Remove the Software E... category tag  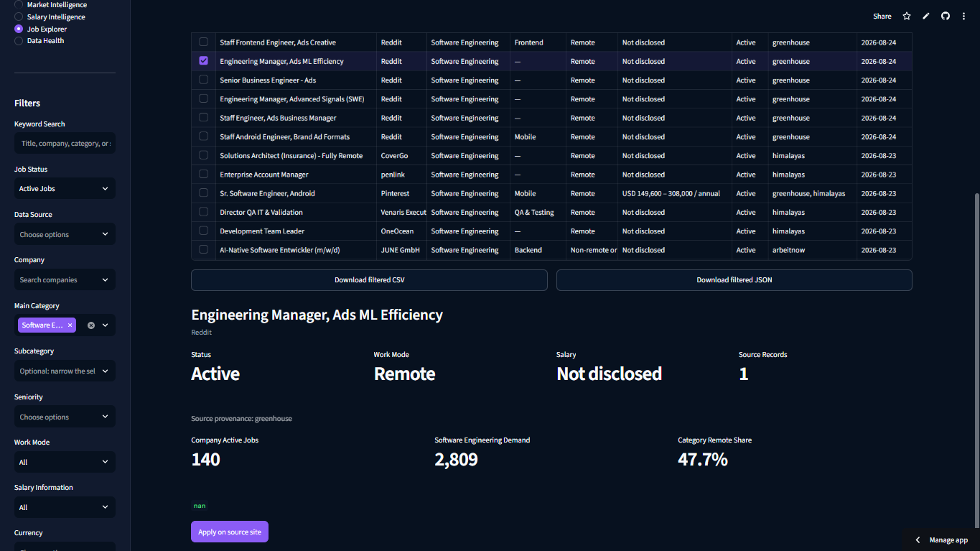[70, 325]
